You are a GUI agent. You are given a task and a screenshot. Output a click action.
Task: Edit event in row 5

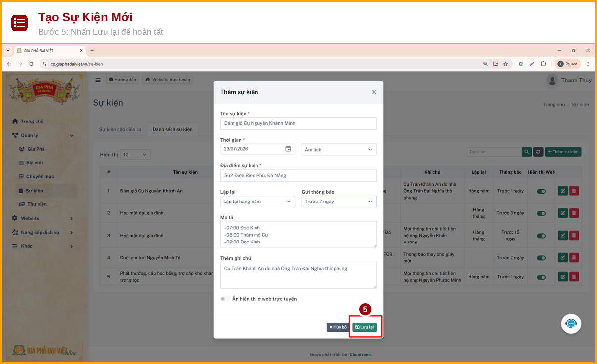point(563,276)
